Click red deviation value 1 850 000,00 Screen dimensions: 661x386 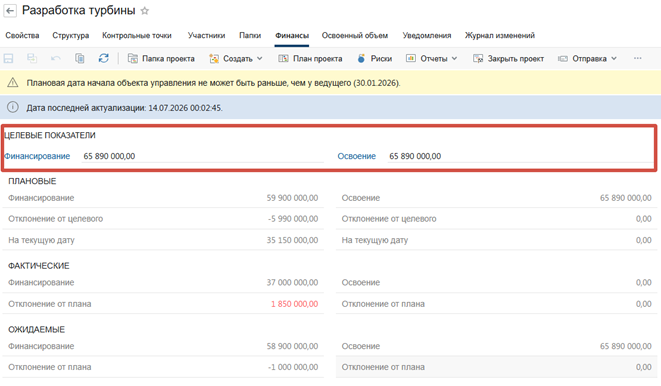[x=295, y=304]
